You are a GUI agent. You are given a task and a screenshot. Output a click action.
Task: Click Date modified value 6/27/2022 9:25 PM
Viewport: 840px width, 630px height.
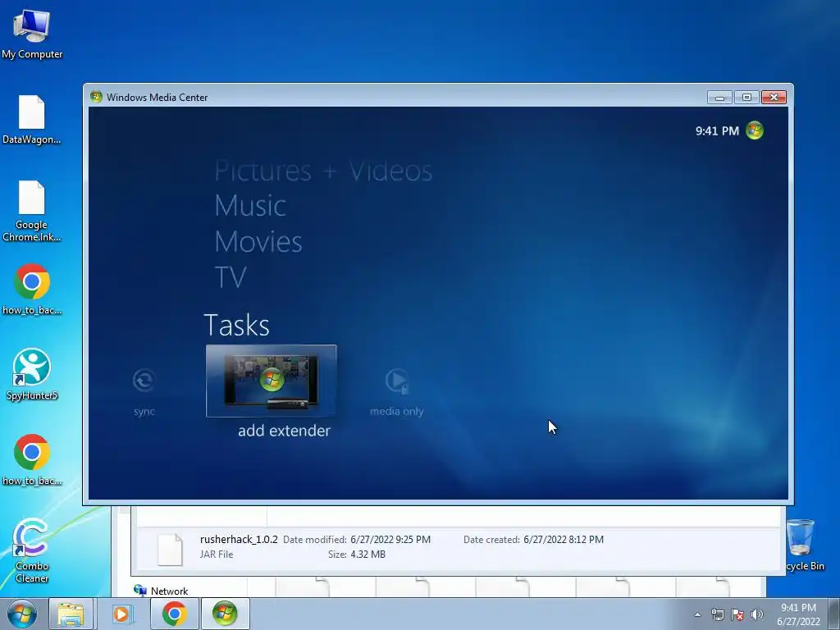(x=390, y=540)
